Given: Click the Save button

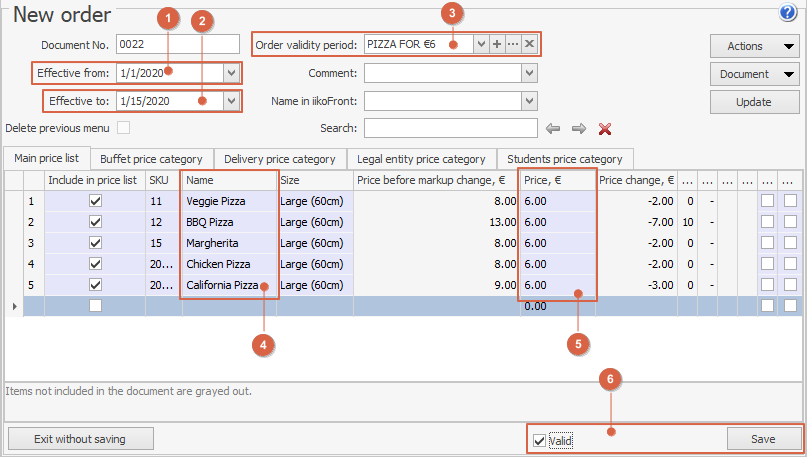Looking at the screenshot, I should 764,439.
